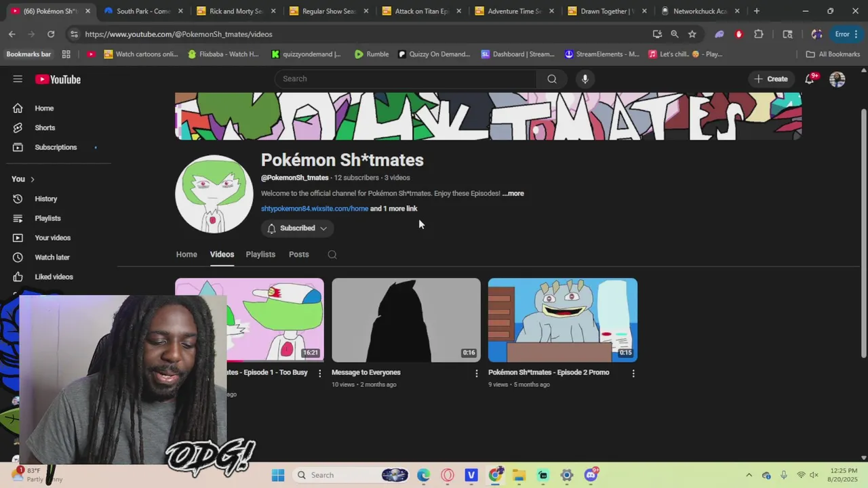Open the browser zoom magnifier icon
The width and height of the screenshot is (868, 488).
click(x=674, y=34)
